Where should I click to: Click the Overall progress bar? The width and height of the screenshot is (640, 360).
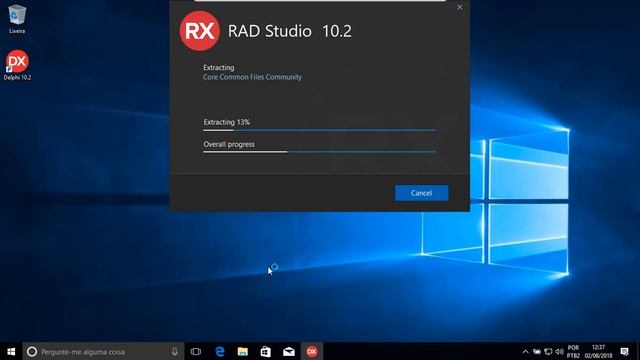[x=320, y=152]
